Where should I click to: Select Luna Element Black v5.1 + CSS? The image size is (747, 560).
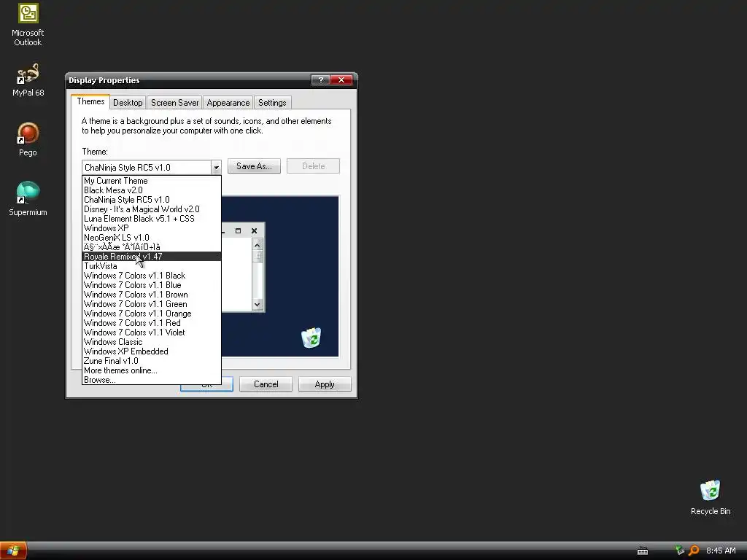click(152, 219)
